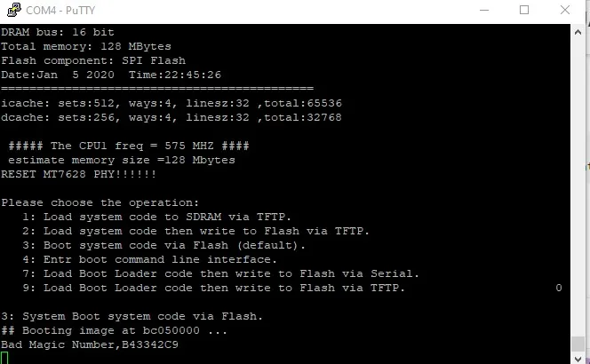The width and height of the screenshot is (590, 364).
Task: Close the COM4 PuTTY session window
Action: 565,10
